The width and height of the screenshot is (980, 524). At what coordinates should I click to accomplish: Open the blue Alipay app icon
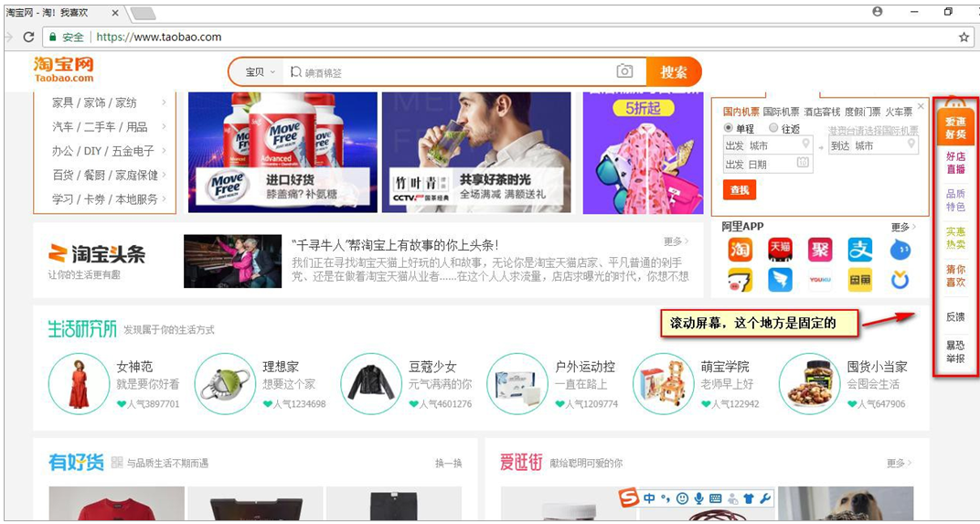click(x=860, y=250)
